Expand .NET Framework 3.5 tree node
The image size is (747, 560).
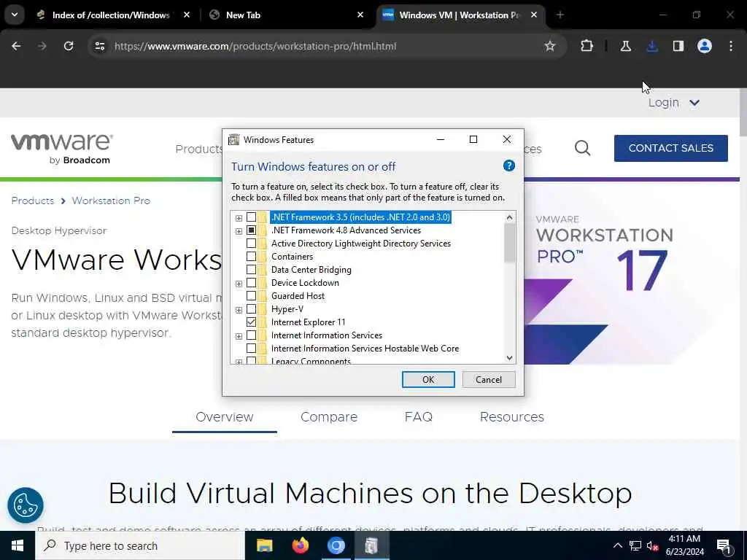(239, 218)
